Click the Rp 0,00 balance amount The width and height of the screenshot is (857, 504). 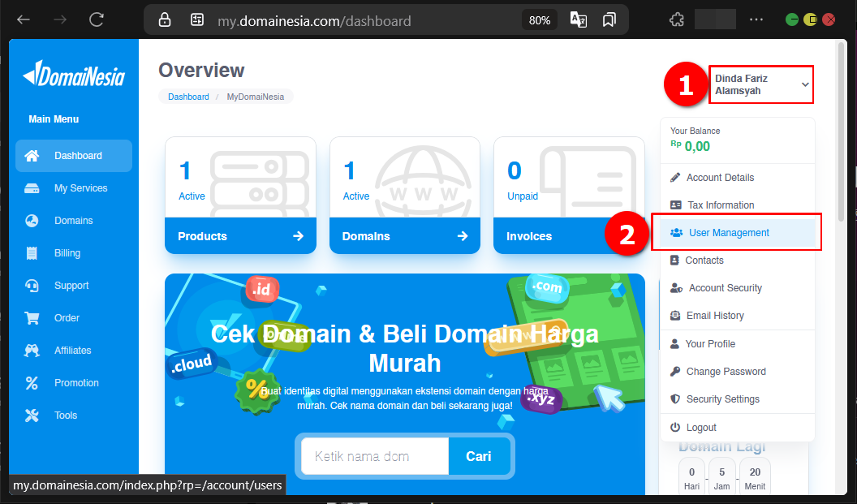coord(691,146)
